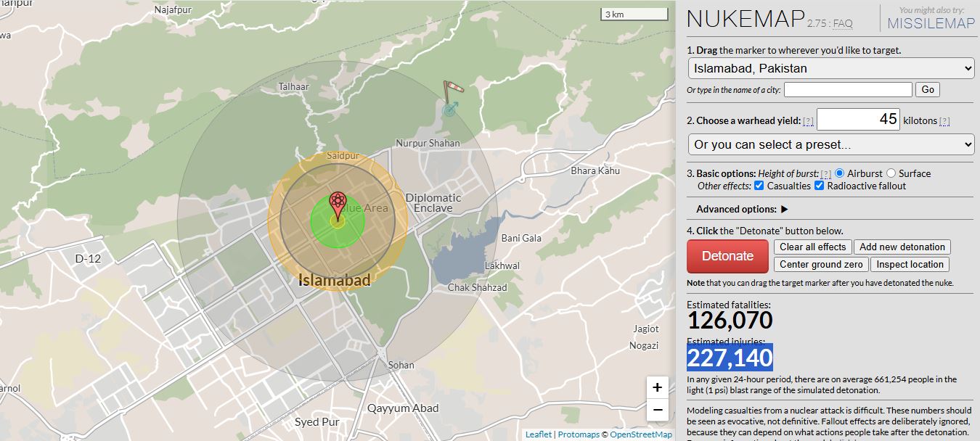Open the OpenStreetMap attribution link

click(x=641, y=434)
